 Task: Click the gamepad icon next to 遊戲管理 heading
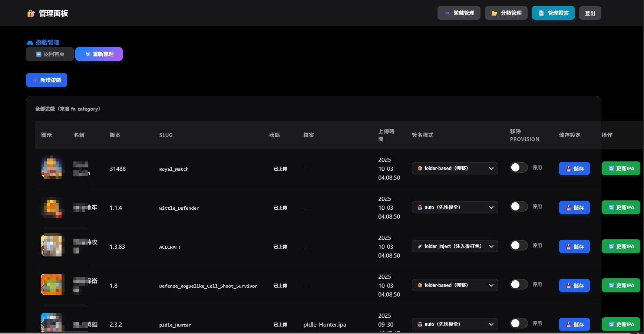pyautogui.click(x=30, y=43)
